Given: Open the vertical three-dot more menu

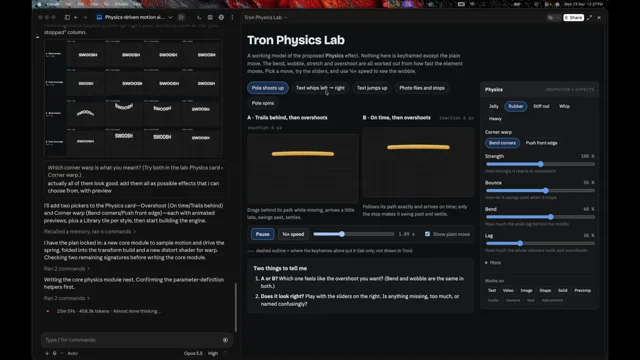Looking at the screenshot, I should [232, 18].
